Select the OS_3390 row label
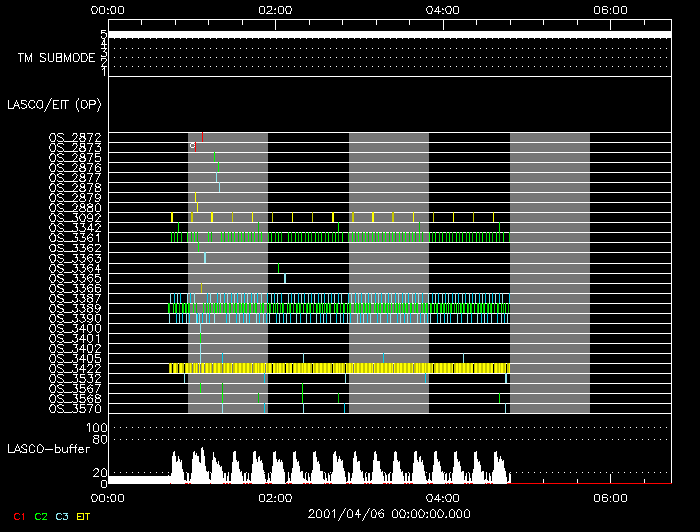The height and width of the screenshot is (532, 700). click(x=75, y=318)
